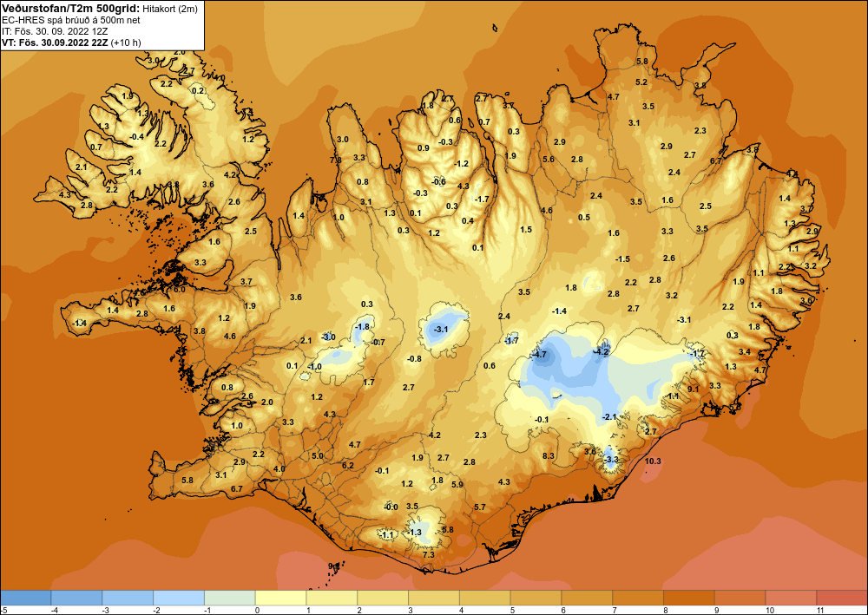The image size is (868, 615).
Task: Click the legend swatch right of 11
Action: pyautogui.click(x=842, y=598)
